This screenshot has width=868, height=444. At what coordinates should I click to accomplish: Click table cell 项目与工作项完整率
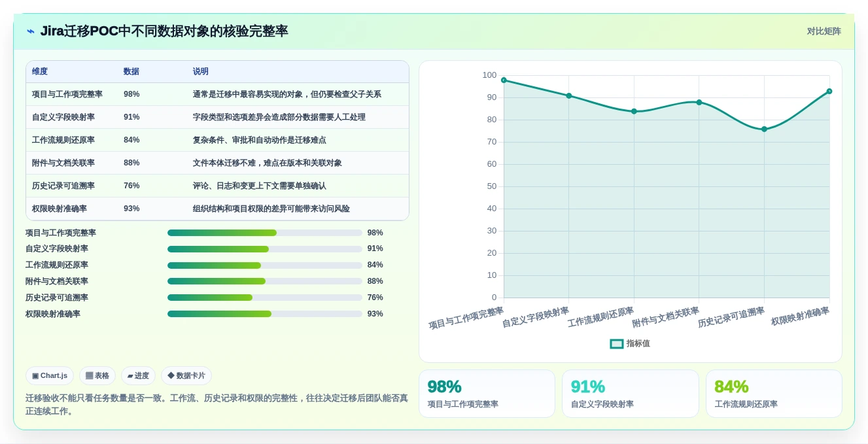point(67,94)
